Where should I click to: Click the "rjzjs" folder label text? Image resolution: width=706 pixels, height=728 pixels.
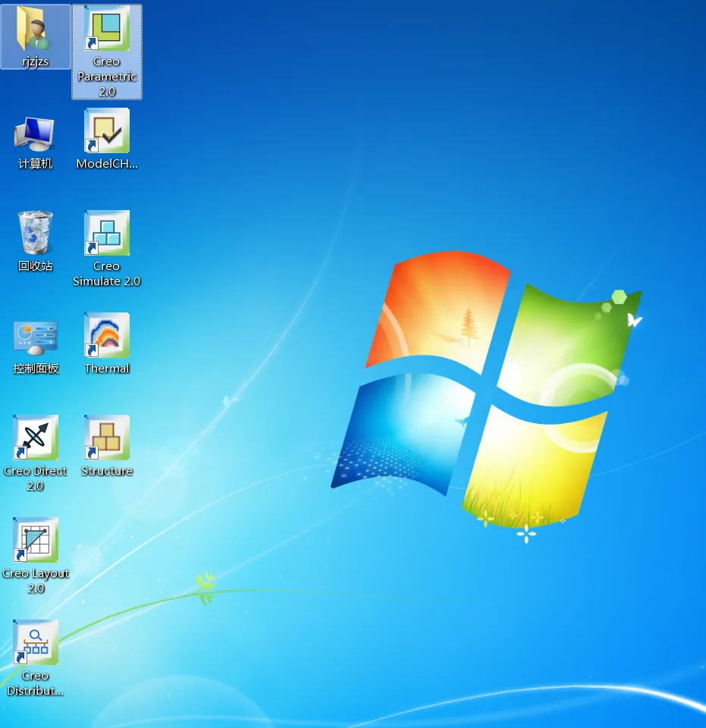[36, 61]
